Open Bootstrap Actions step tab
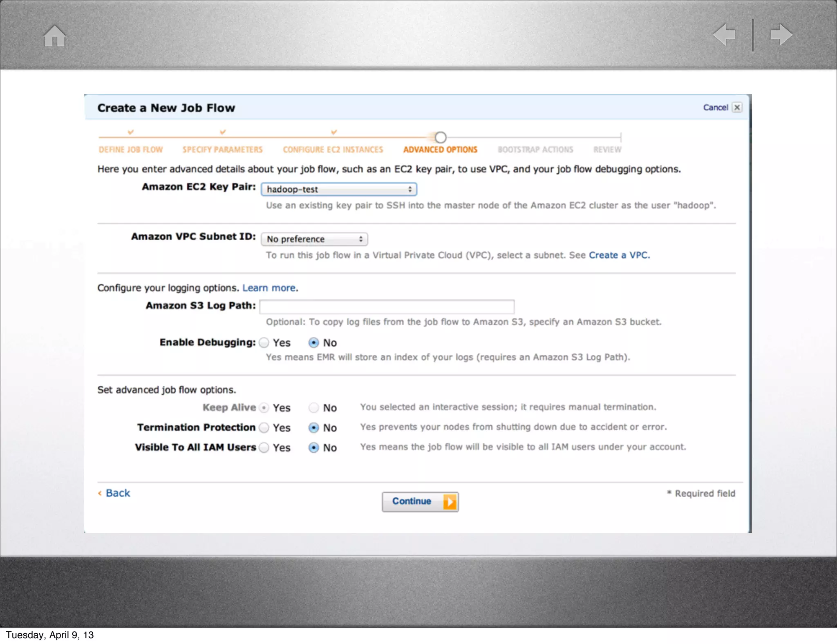The width and height of the screenshot is (837, 644). [x=535, y=150]
